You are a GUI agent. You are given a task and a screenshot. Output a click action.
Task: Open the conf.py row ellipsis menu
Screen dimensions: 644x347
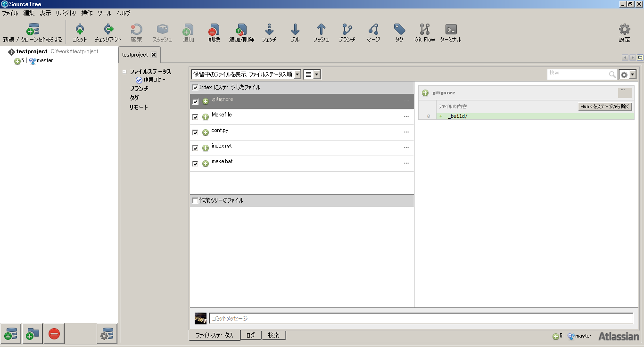click(406, 132)
